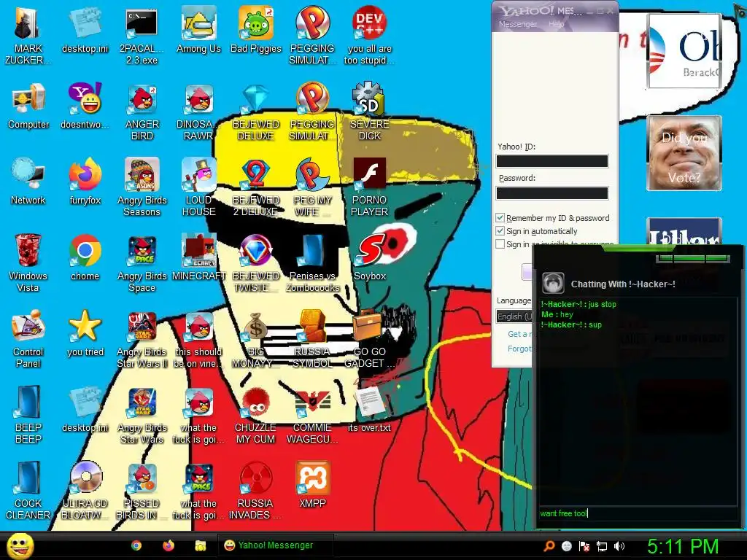Toggle 'Sign in as invisible' checkbox

500,244
